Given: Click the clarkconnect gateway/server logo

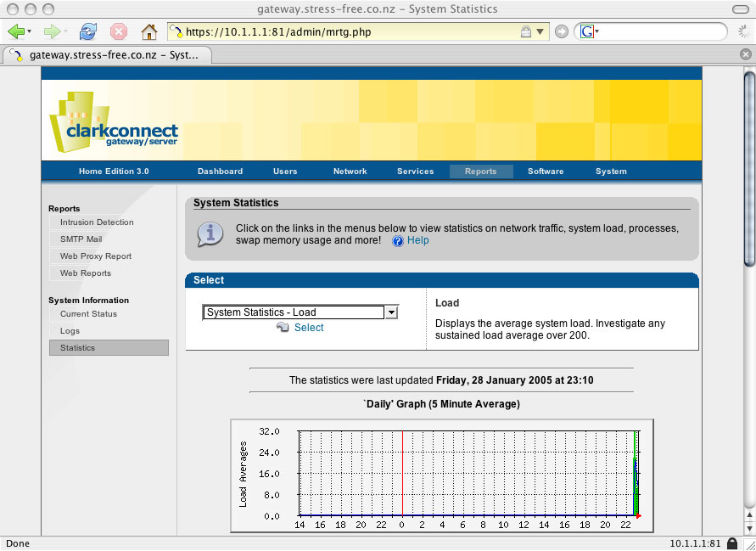Looking at the screenshot, I should click(x=114, y=122).
